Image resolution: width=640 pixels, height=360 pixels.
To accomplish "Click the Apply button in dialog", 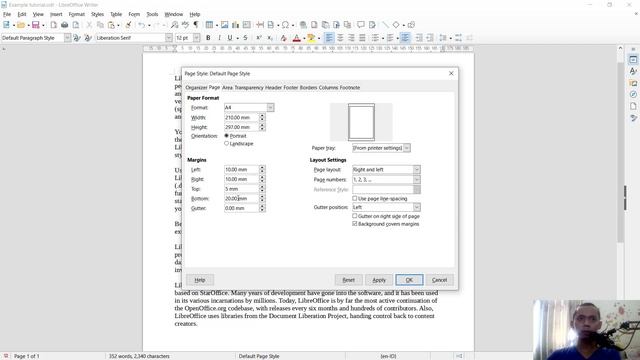I will click(379, 280).
